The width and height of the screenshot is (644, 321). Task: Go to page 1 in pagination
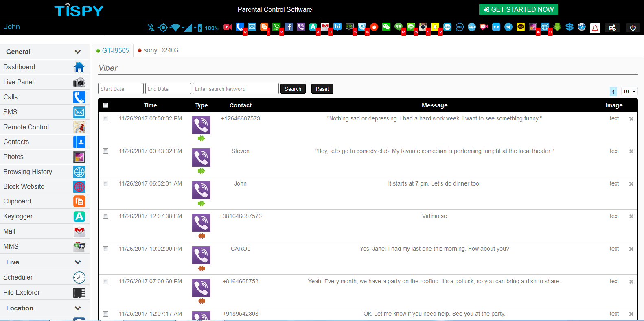(613, 92)
